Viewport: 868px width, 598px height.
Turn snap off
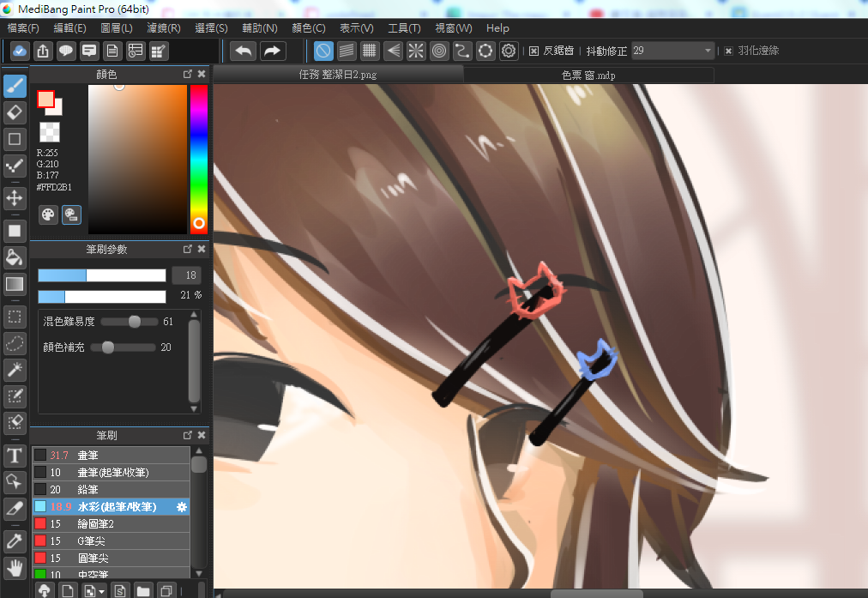[323, 51]
